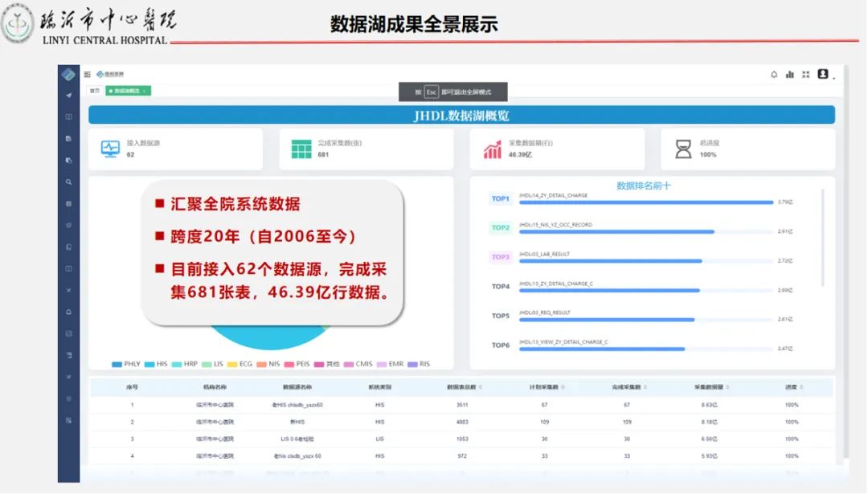Toggle the ECG legend series
This screenshot has width=868, height=494.
(x=240, y=364)
